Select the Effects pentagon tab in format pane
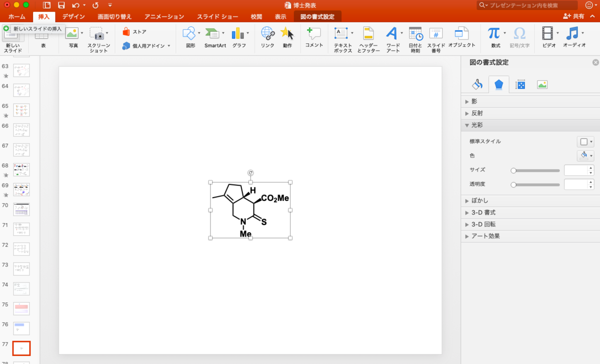 (x=498, y=84)
